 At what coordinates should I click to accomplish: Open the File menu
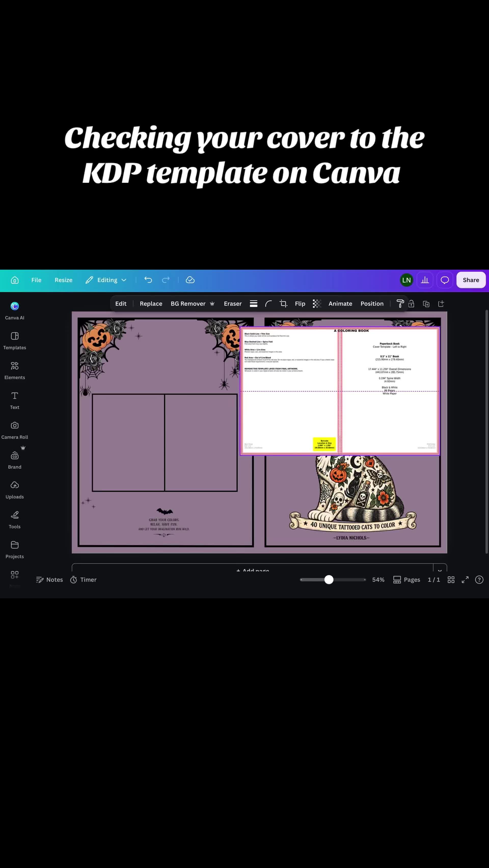coord(36,280)
